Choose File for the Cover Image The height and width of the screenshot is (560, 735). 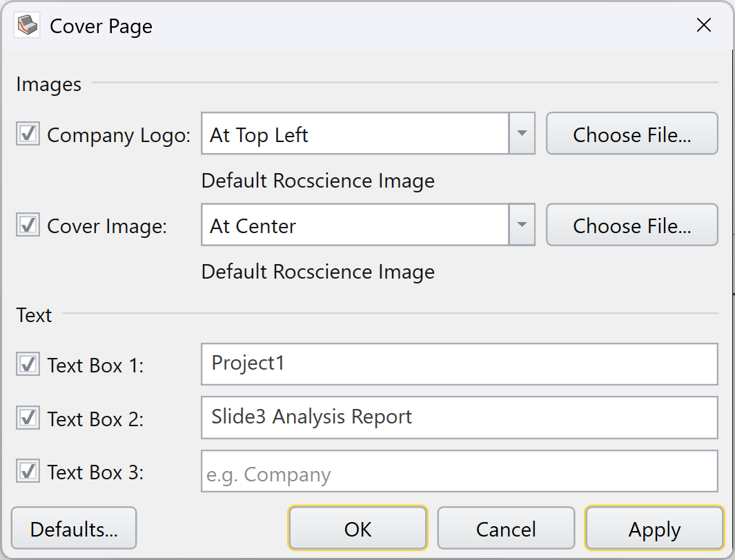631,225
